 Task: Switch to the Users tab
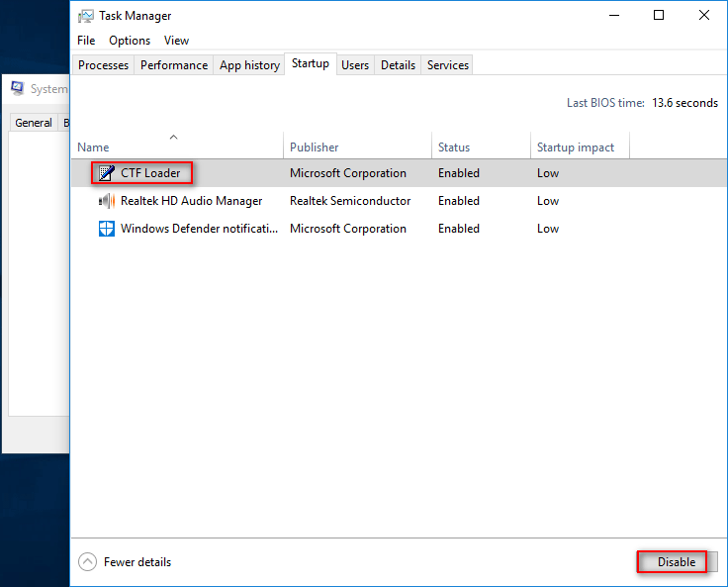[x=355, y=65]
